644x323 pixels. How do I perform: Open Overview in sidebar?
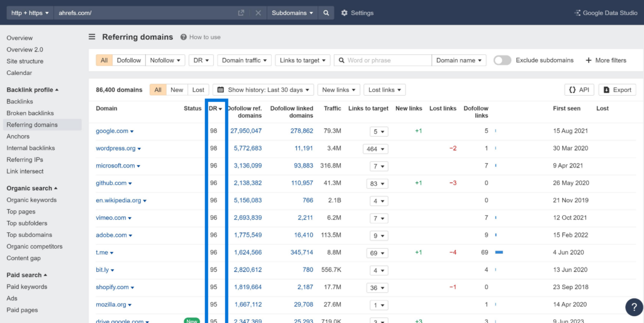tap(19, 38)
